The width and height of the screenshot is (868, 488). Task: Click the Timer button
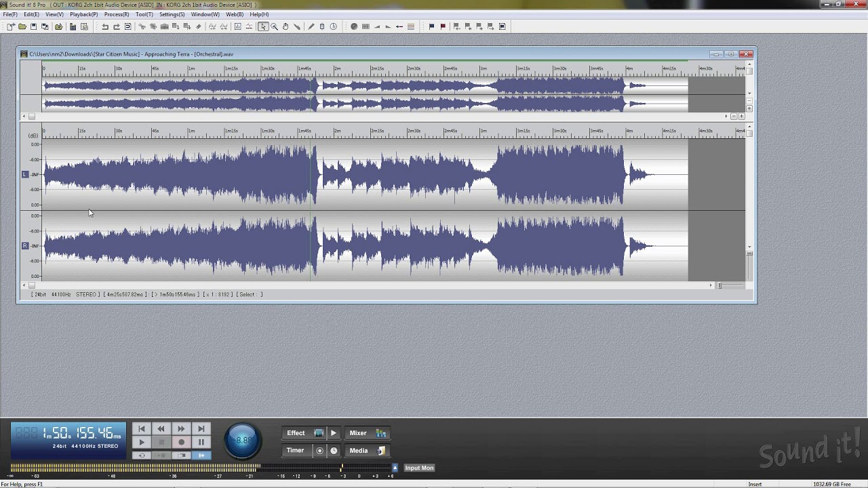296,451
